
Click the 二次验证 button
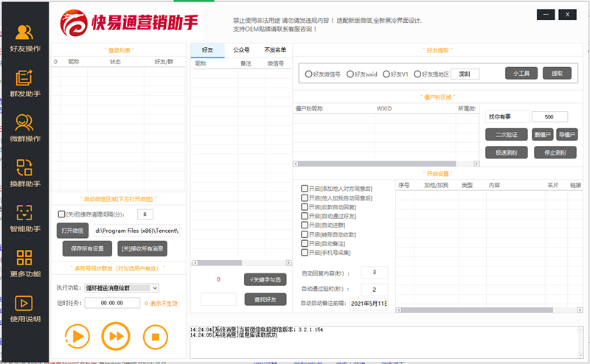[x=506, y=135]
